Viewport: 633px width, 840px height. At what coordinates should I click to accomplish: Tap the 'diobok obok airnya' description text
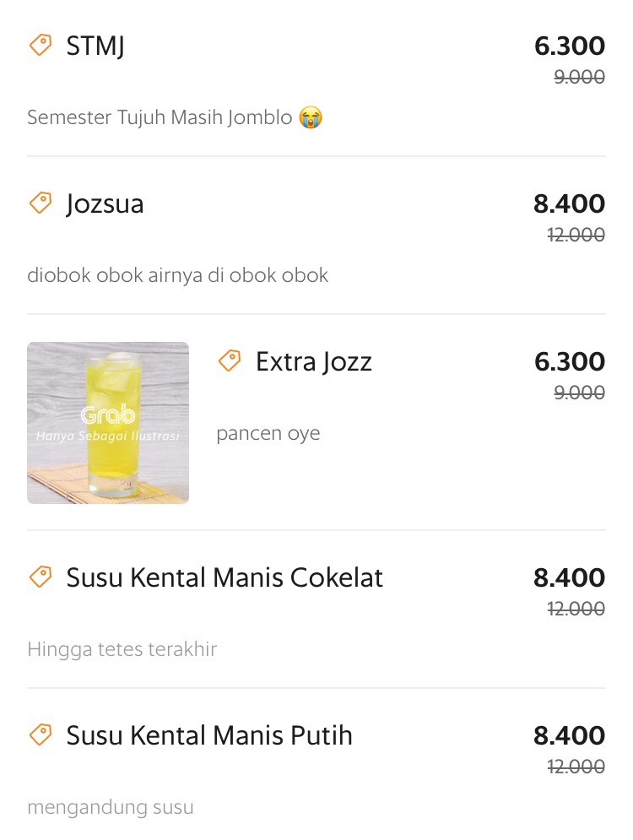click(x=178, y=275)
